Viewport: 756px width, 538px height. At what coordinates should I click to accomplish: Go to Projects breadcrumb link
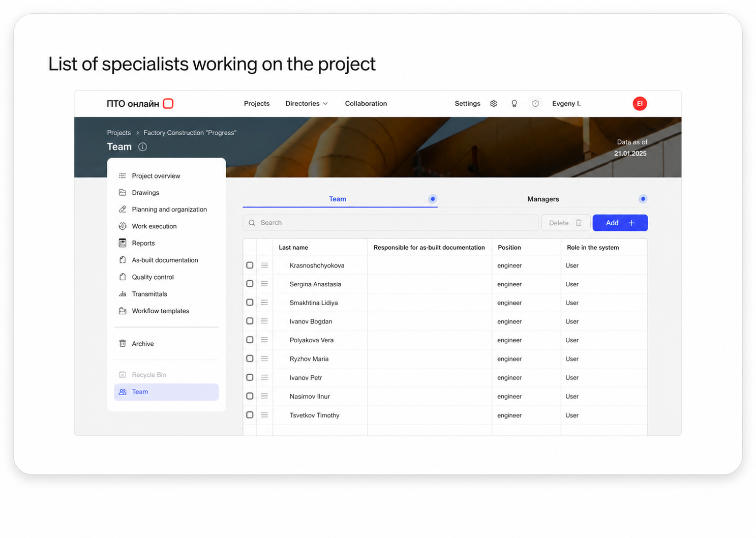[x=119, y=133]
